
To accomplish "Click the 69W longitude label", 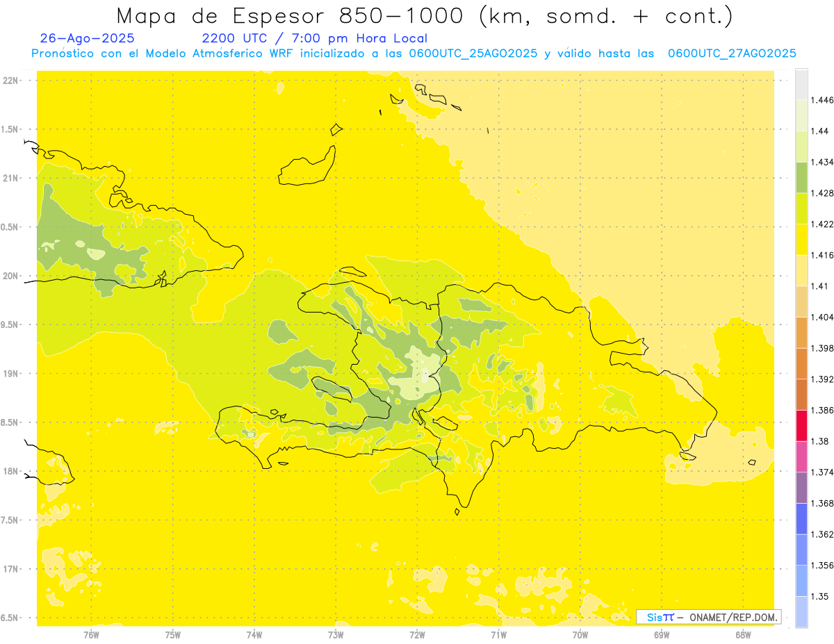I will (662, 634).
